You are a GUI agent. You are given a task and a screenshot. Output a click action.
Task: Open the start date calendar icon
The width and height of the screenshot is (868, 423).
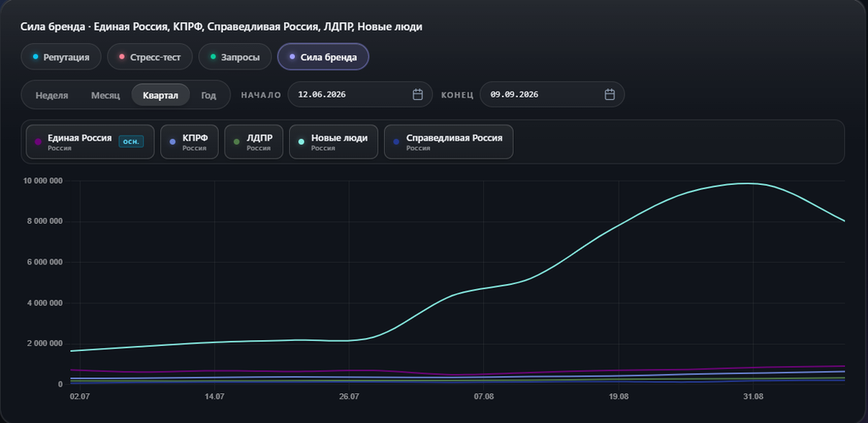coord(418,95)
